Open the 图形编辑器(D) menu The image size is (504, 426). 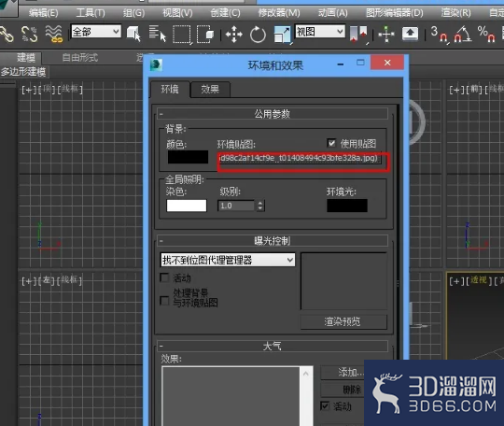point(395,13)
